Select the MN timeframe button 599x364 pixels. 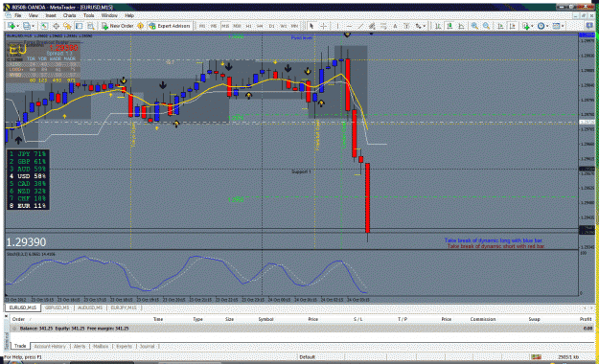pos(294,26)
